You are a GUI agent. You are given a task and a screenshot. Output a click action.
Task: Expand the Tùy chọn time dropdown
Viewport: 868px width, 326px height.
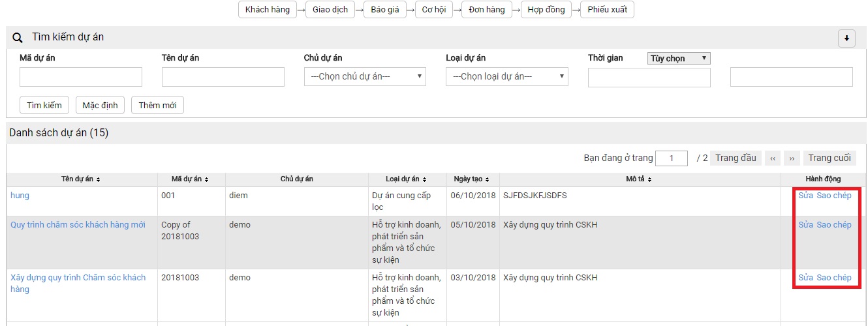point(679,58)
